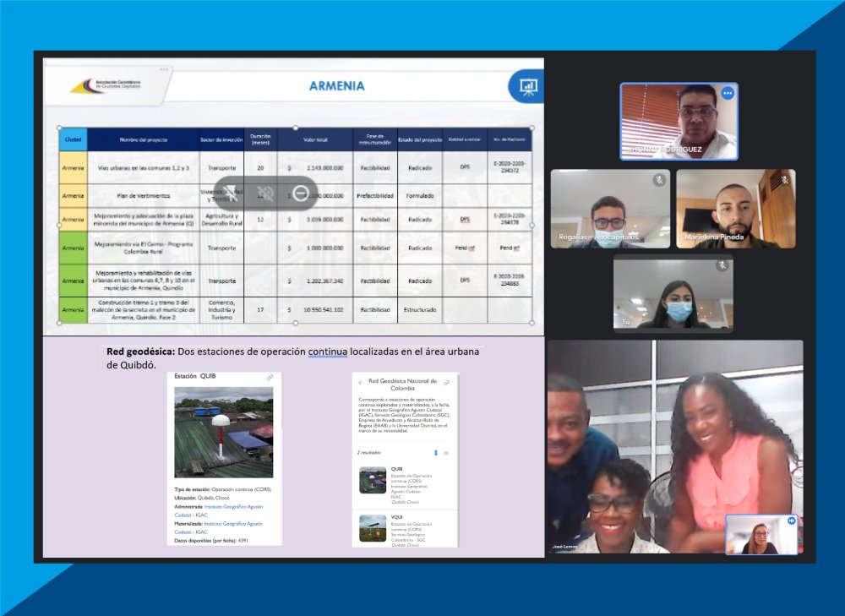Viewport: 845px width, 616px height.
Task: Click the 'Tipo de estación: Operación continua (CORS)' line
Action: [x=222, y=489]
